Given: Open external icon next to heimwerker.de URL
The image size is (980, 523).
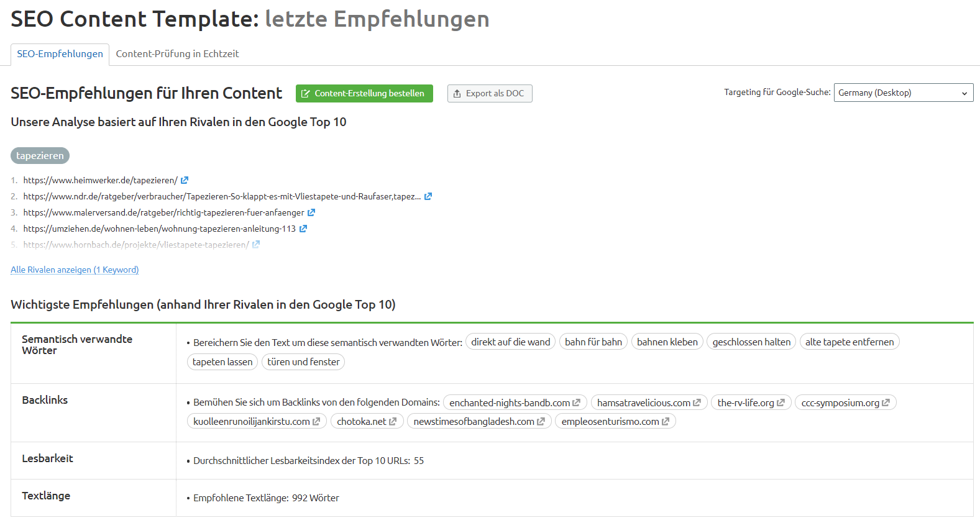Looking at the screenshot, I should (x=185, y=180).
